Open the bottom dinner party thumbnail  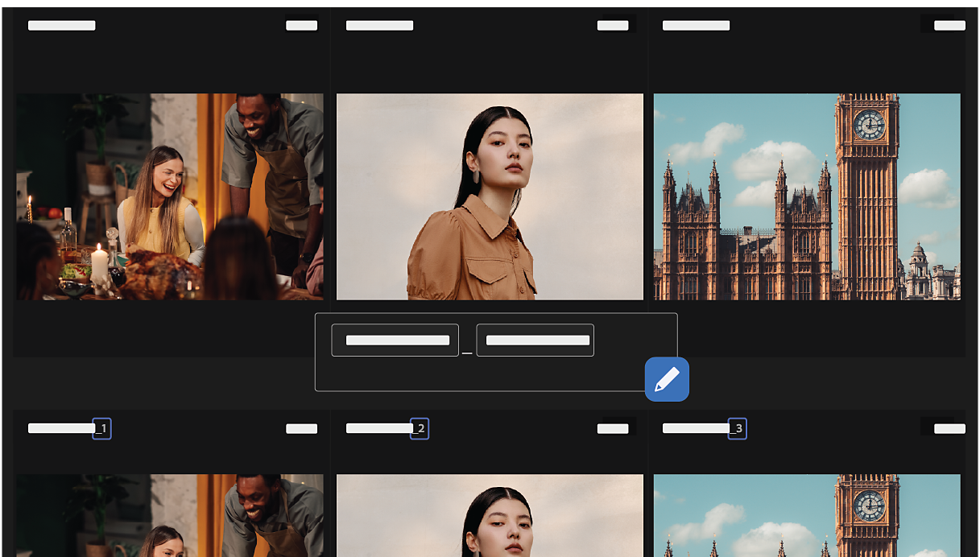coord(170,515)
